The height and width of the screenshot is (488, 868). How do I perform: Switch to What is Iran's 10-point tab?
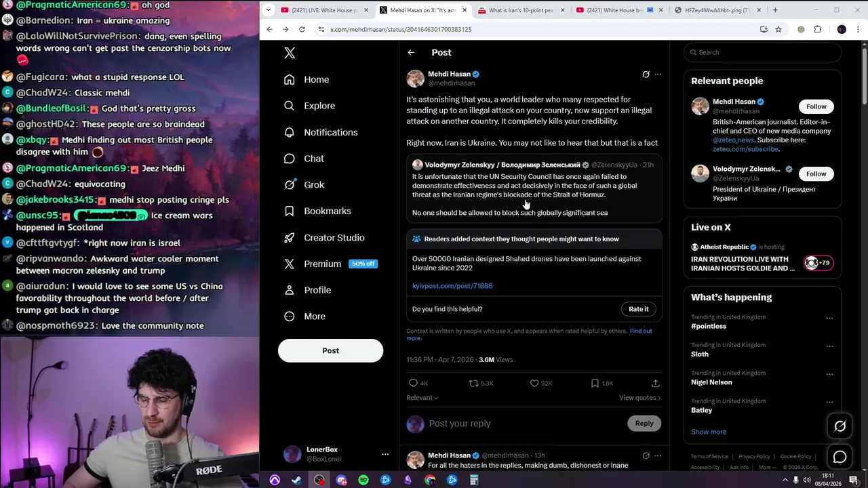tap(521, 10)
